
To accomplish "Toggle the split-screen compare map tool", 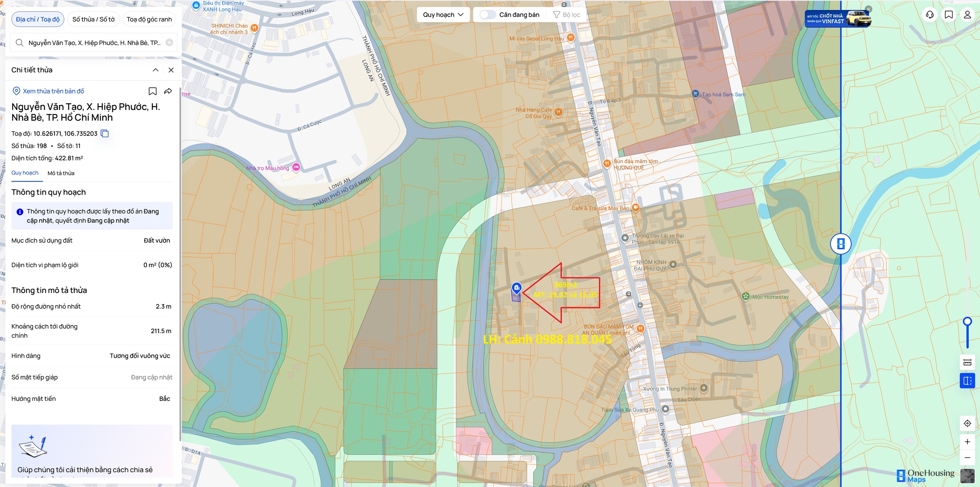I will [967, 380].
